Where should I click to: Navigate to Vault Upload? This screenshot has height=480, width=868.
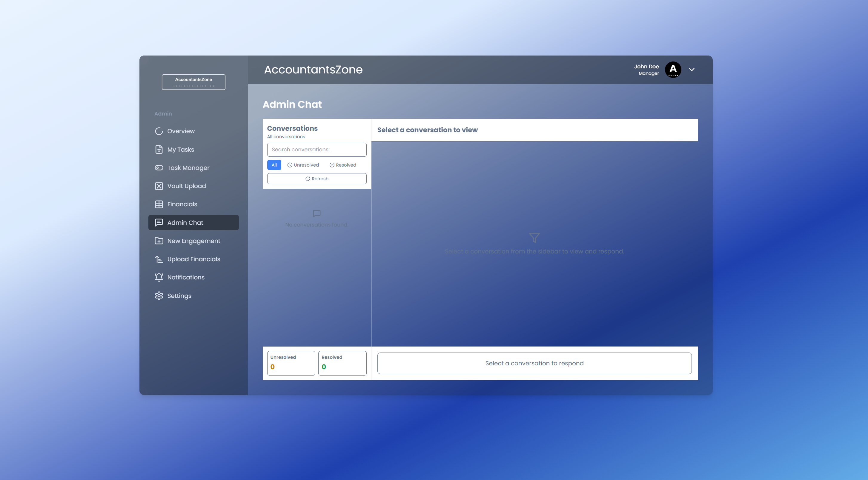click(x=193, y=186)
